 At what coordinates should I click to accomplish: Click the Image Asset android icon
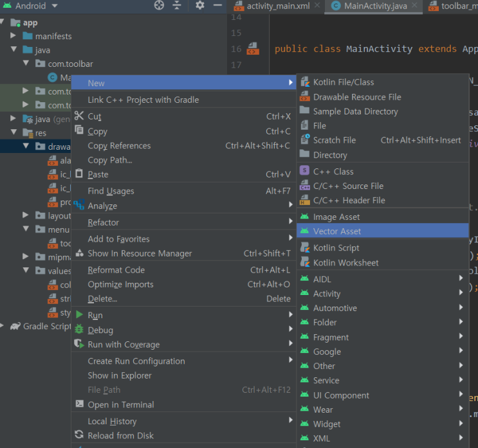tap(304, 217)
